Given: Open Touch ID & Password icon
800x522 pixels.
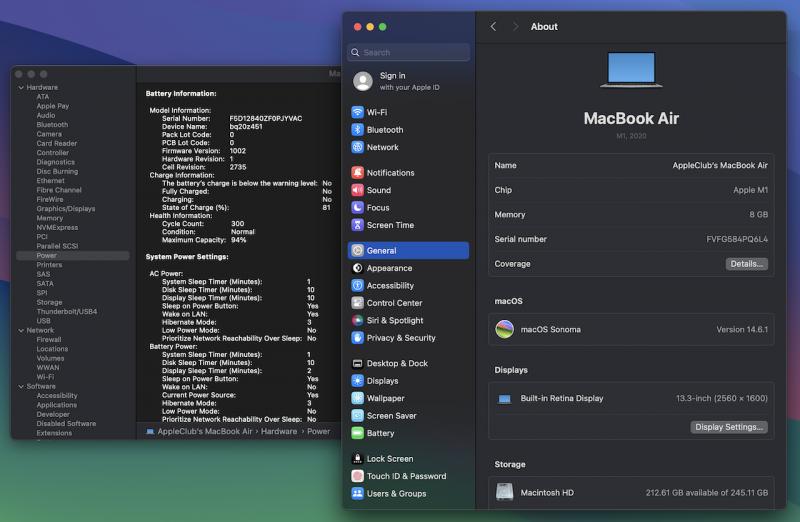Looking at the screenshot, I should 358,476.
